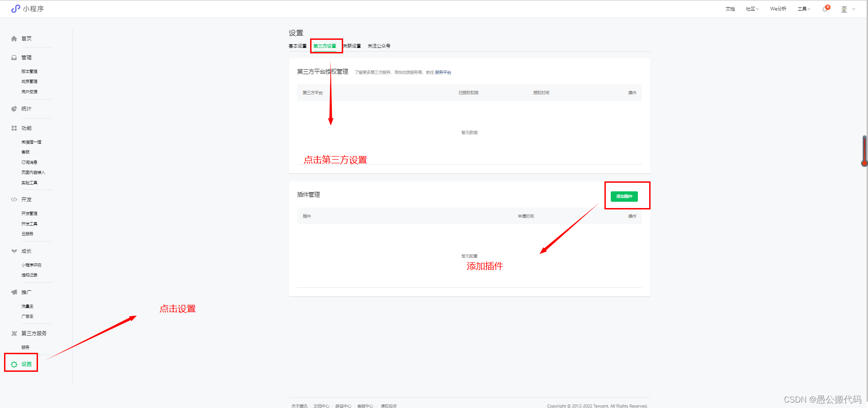Click the 插件管理 heading
This screenshot has height=408, width=868.
point(308,195)
